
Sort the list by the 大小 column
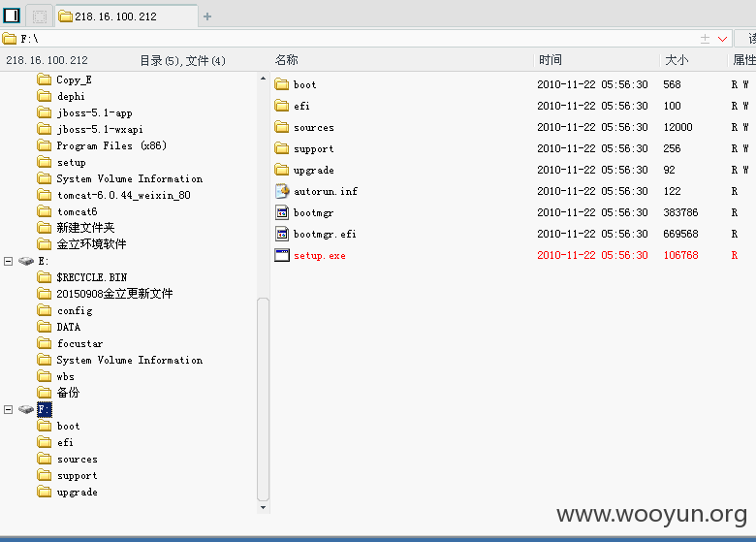(x=677, y=60)
